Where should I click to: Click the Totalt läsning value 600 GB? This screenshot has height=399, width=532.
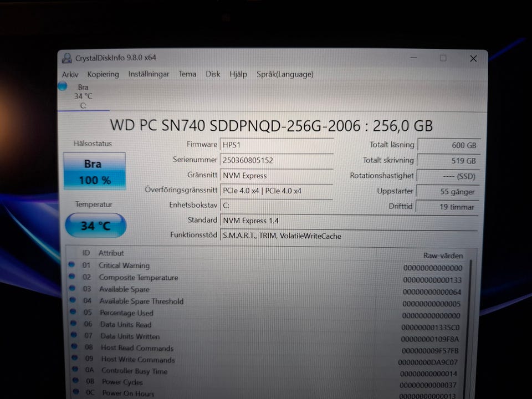449,145
